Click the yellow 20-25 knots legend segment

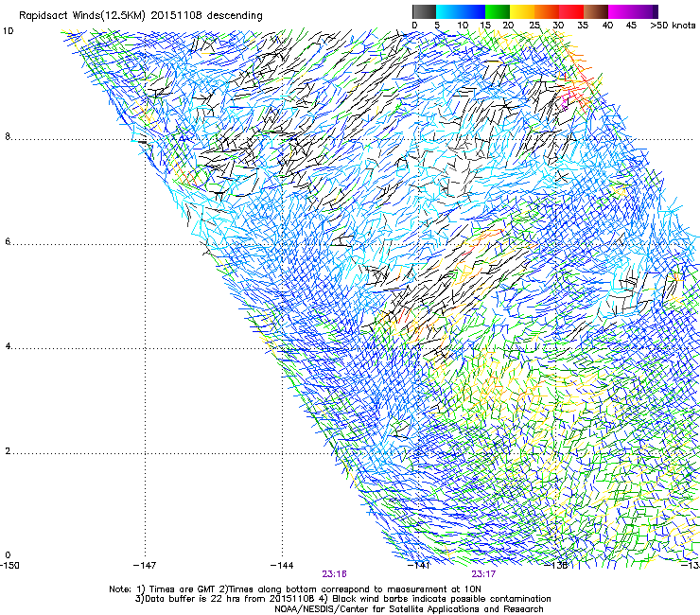[x=522, y=11]
